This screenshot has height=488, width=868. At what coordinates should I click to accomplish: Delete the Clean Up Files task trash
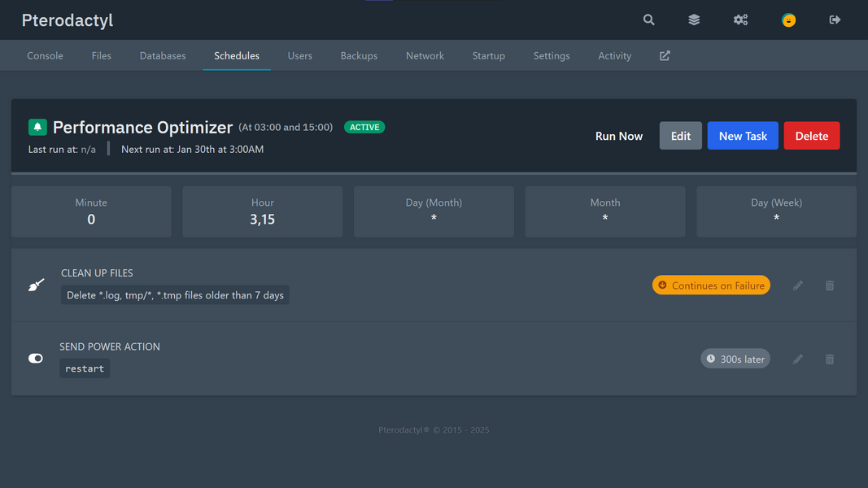pos(830,285)
